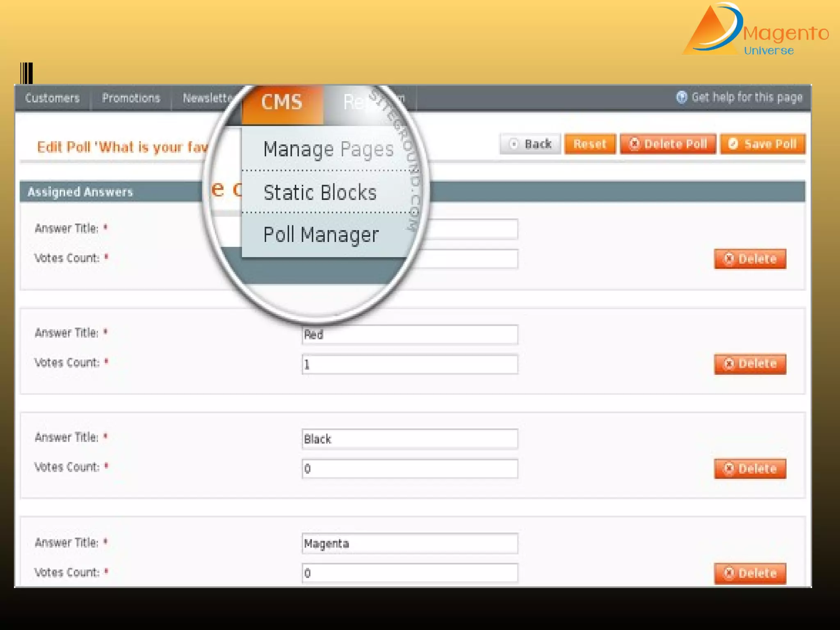Screen dimensions: 840x630
Task: Delete the first assigned answer
Action: pyautogui.click(x=750, y=259)
